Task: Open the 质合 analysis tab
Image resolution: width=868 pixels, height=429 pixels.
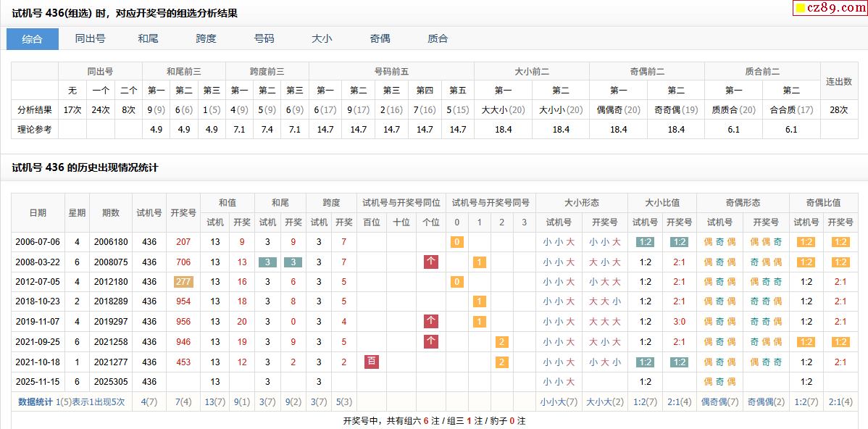Action: tap(438, 39)
